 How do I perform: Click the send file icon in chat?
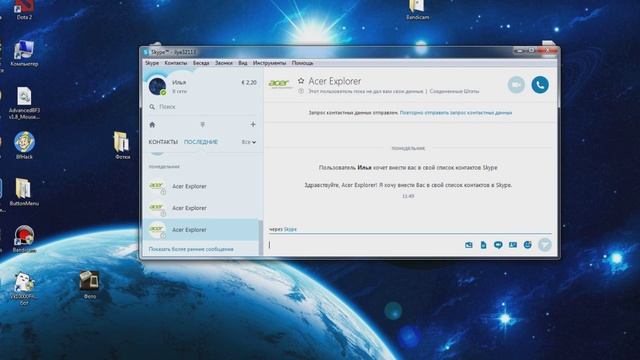point(483,245)
